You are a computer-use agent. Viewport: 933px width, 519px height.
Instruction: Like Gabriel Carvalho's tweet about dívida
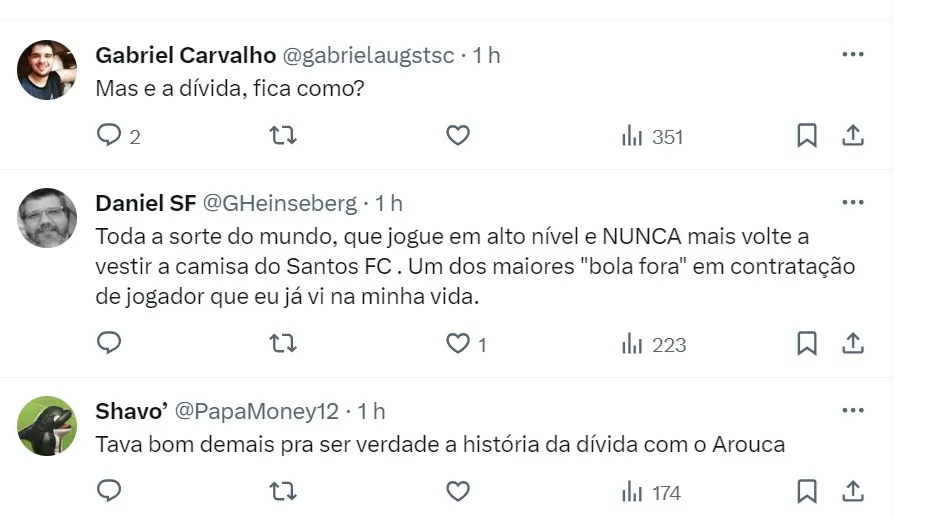458,135
